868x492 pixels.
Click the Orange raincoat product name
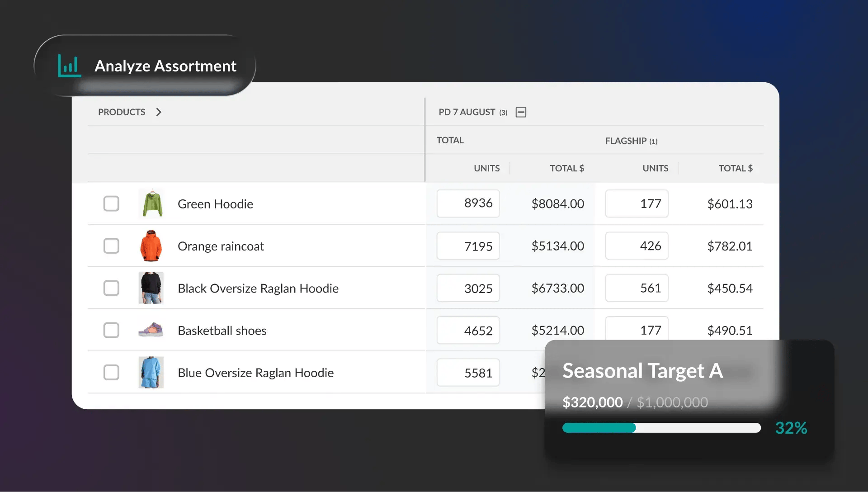(x=221, y=246)
